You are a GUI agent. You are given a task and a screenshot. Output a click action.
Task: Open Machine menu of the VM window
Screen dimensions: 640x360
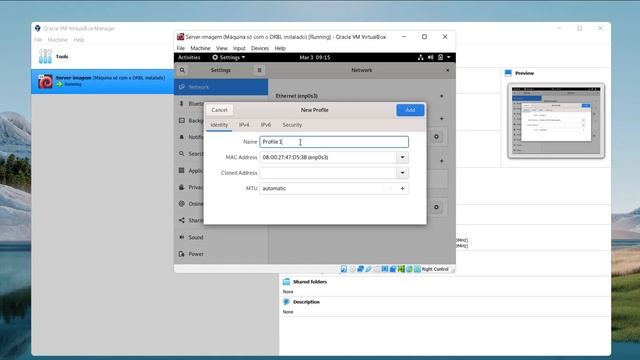pyautogui.click(x=200, y=48)
